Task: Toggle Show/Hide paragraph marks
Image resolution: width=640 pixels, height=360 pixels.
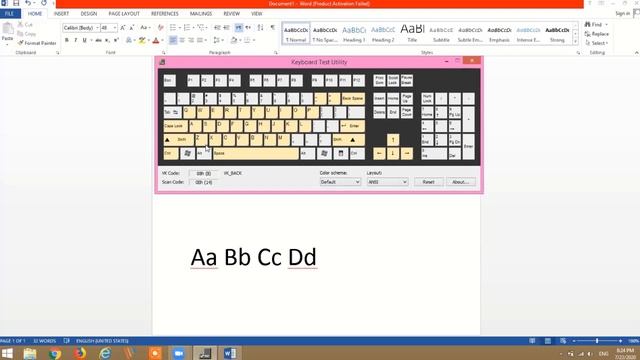Action: [273, 28]
